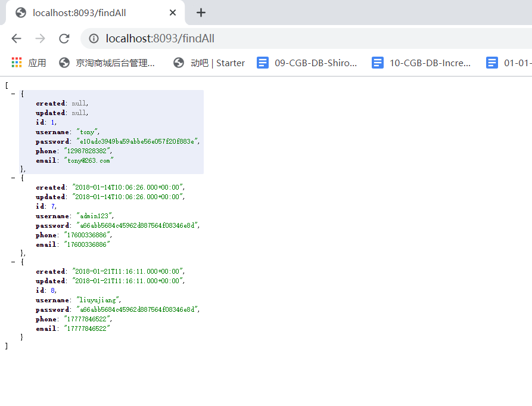Screen dimensions: 532x406
Task: Collapse the JSON object with id 7
Action: coord(13,178)
